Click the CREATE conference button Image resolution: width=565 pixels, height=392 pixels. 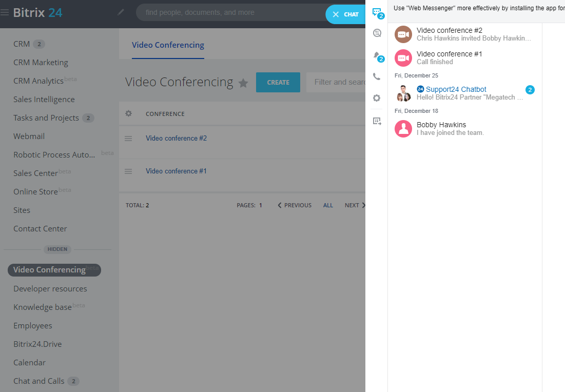coord(278,82)
